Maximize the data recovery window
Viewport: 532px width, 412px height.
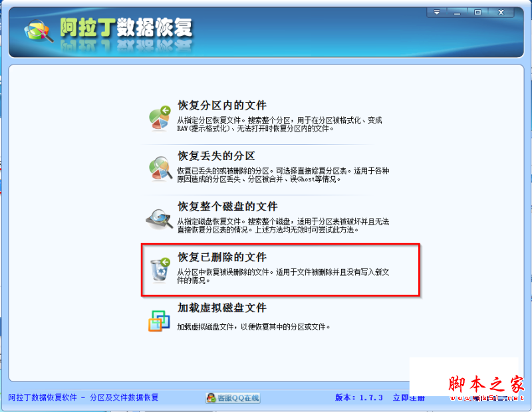[x=477, y=13]
